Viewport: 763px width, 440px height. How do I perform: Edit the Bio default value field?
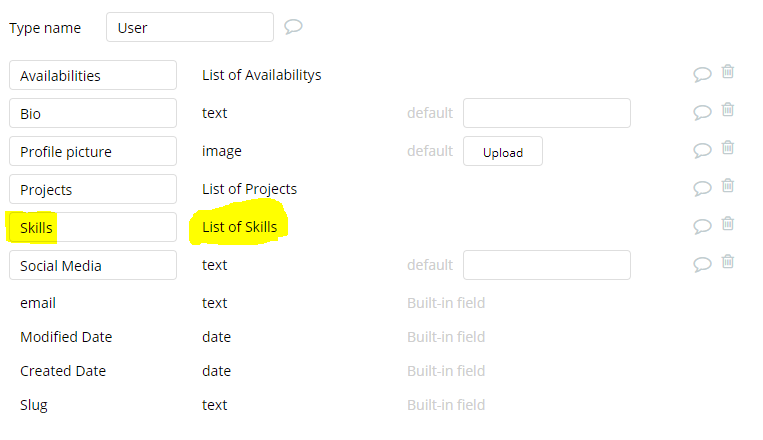click(x=546, y=113)
